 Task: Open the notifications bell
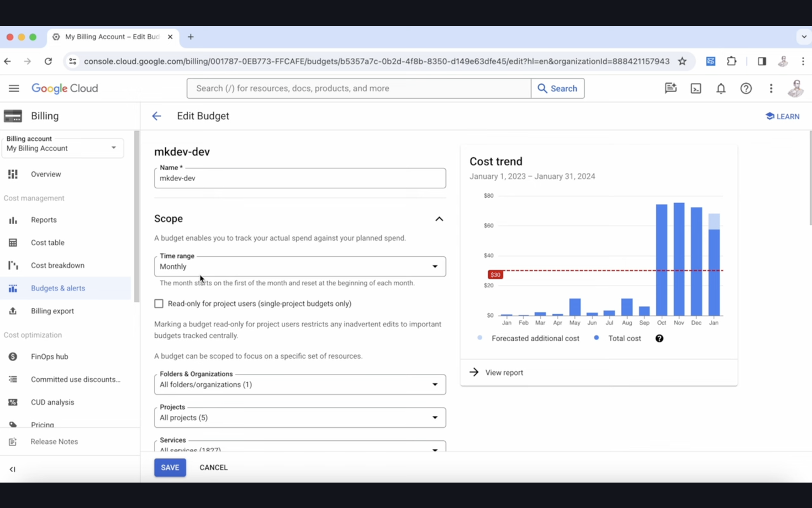721,88
